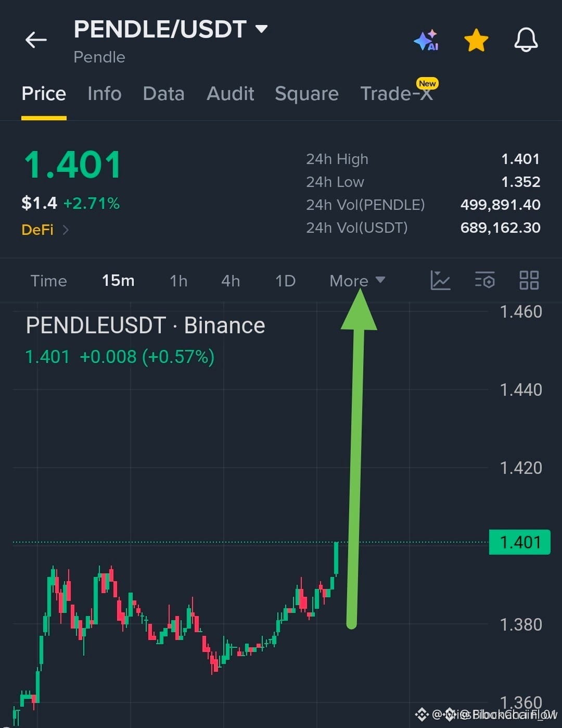The width and height of the screenshot is (562, 728).
Task: Click the 1.401 current price tag
Action: point(519,542)
